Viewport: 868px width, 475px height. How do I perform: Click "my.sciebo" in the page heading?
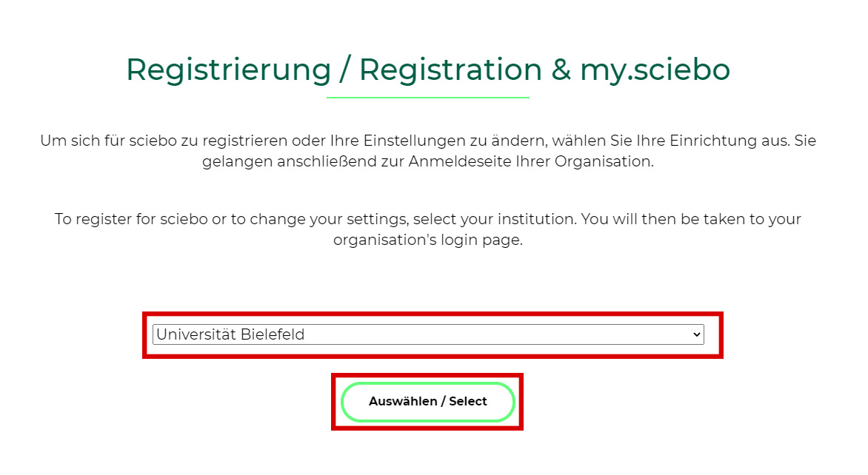[655, 70]
